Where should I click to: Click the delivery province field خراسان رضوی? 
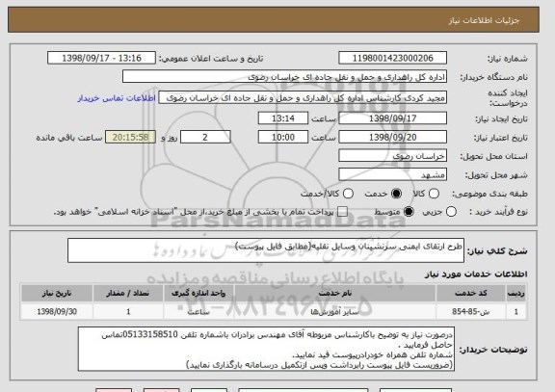[392, 156]
